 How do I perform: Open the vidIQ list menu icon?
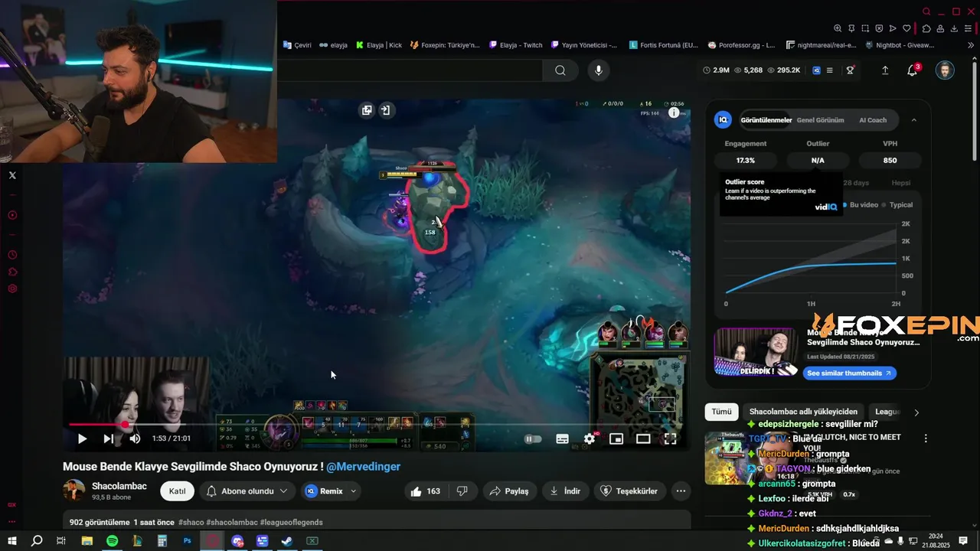point(830,70)
